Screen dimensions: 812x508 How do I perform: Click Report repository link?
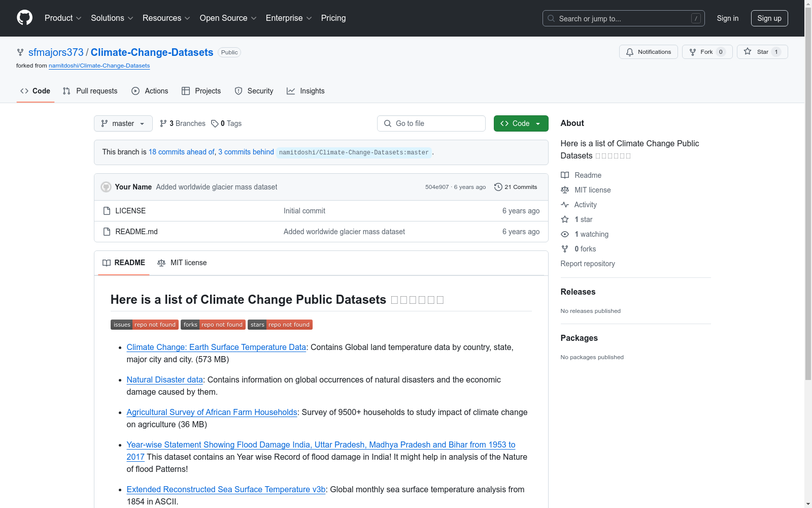point(588,264)
